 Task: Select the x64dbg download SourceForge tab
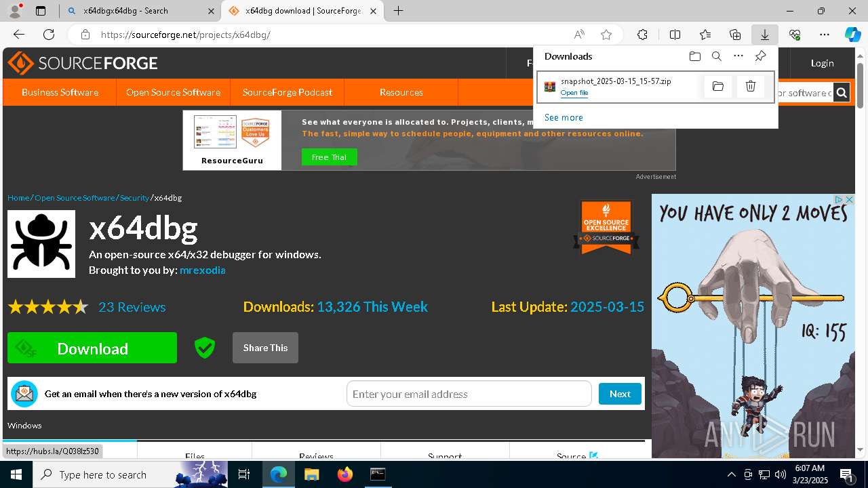point(304,11)
